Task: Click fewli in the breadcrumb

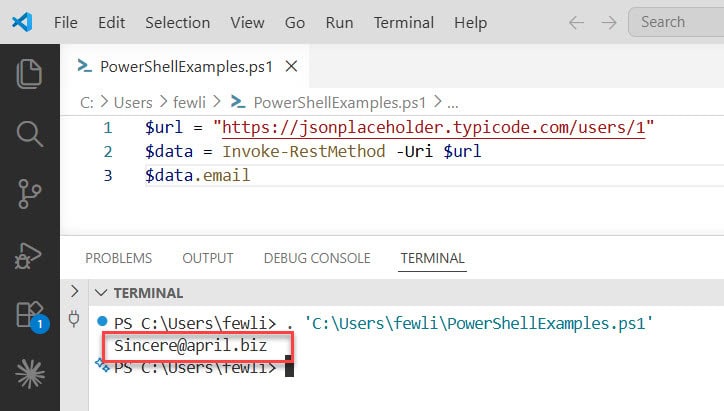Action: tap(189, 102)
